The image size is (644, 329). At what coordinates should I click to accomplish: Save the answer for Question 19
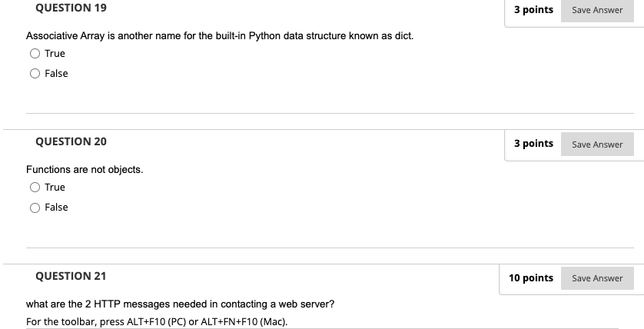tap(597, 10)
